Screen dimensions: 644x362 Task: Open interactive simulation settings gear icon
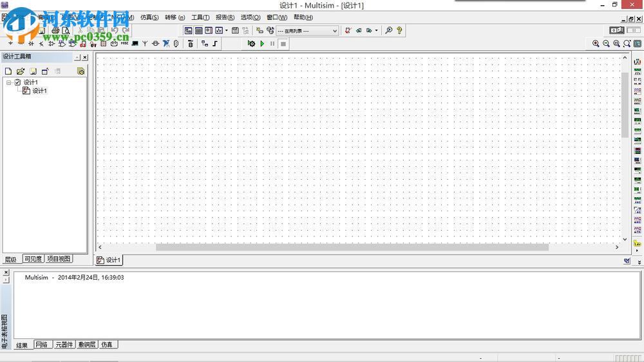[251, 44]
